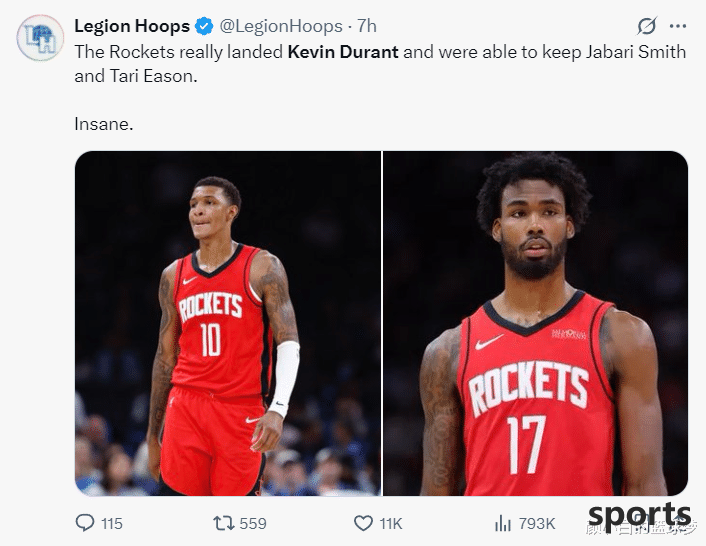Open right photo of player number 17
Image resolution: width=706 pixels, height=546 pixels.
(535, 323)
